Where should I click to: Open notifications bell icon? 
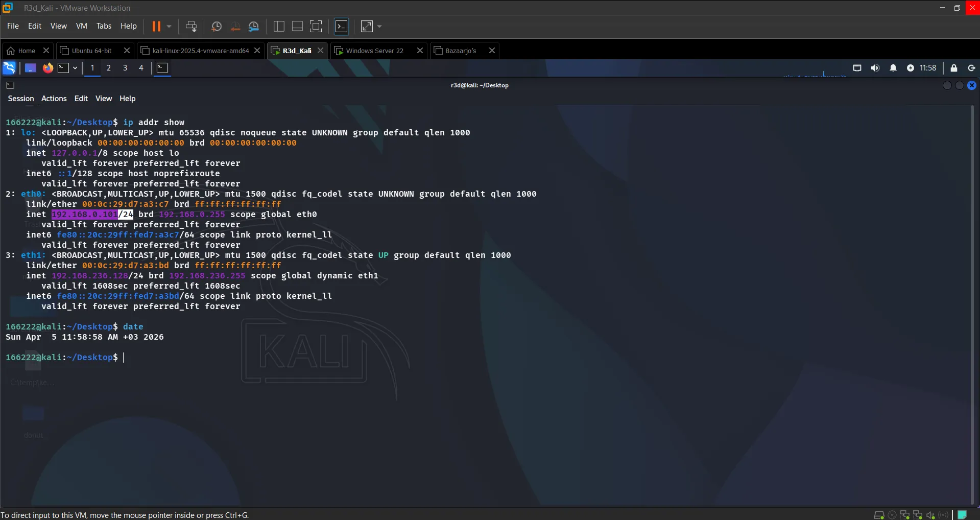893,68
